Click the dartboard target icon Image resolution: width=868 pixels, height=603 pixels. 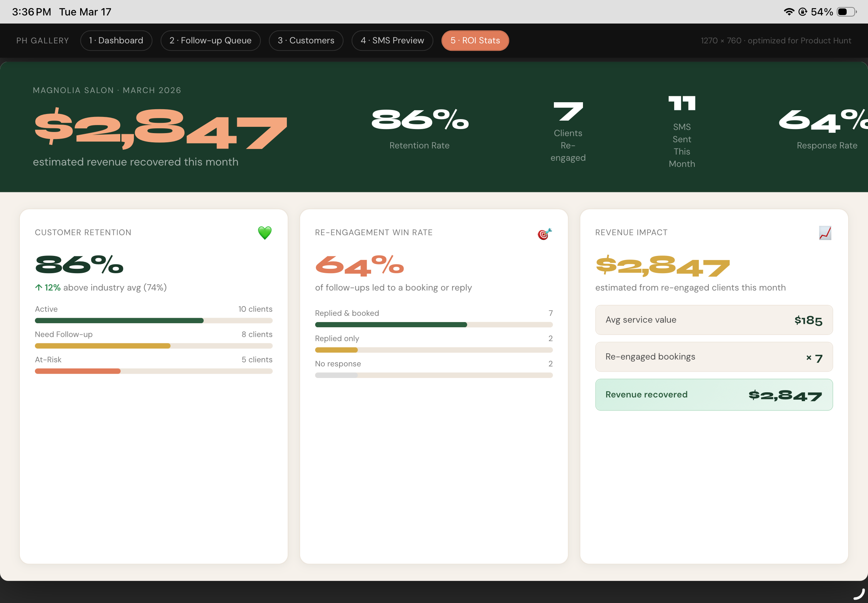[545, 234]
